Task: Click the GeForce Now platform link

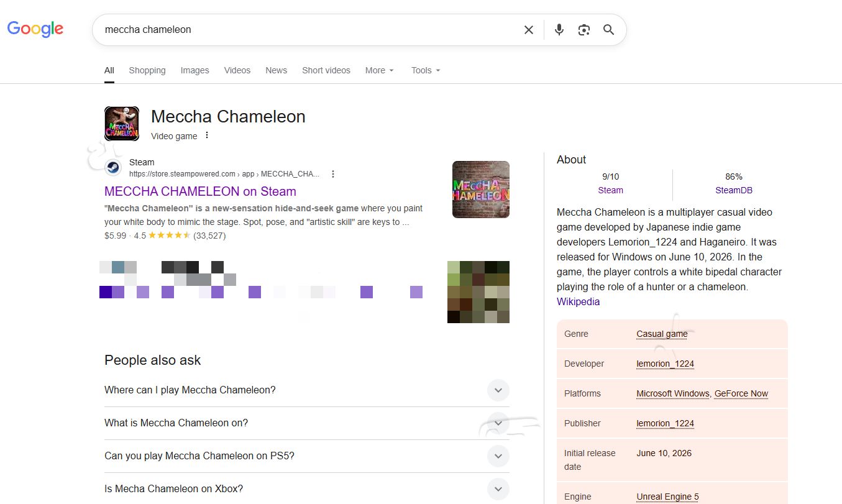Action: 741,393
